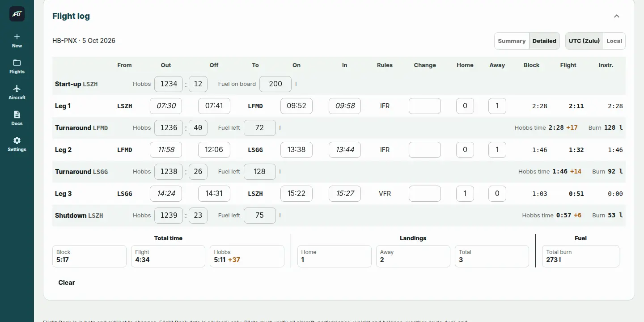Select UTC (Zulu) time mode
This screenshot has height=322, width=644.
[584, 41]
